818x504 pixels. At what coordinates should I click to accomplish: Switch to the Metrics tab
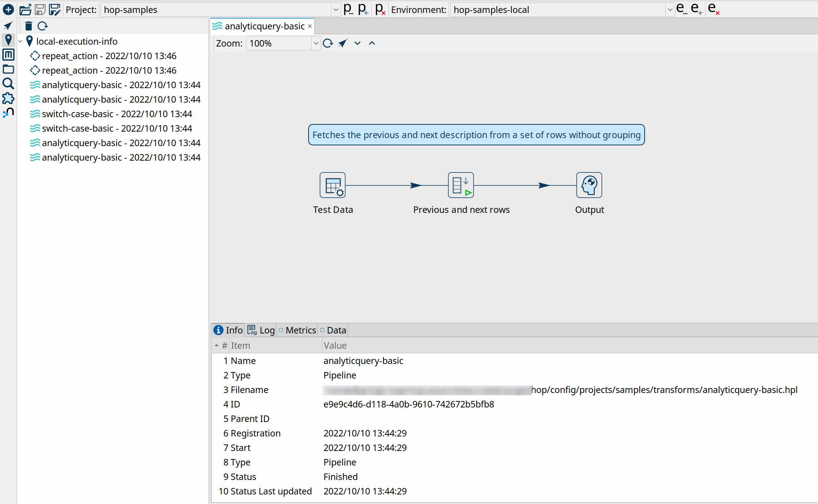pos(300,330)
